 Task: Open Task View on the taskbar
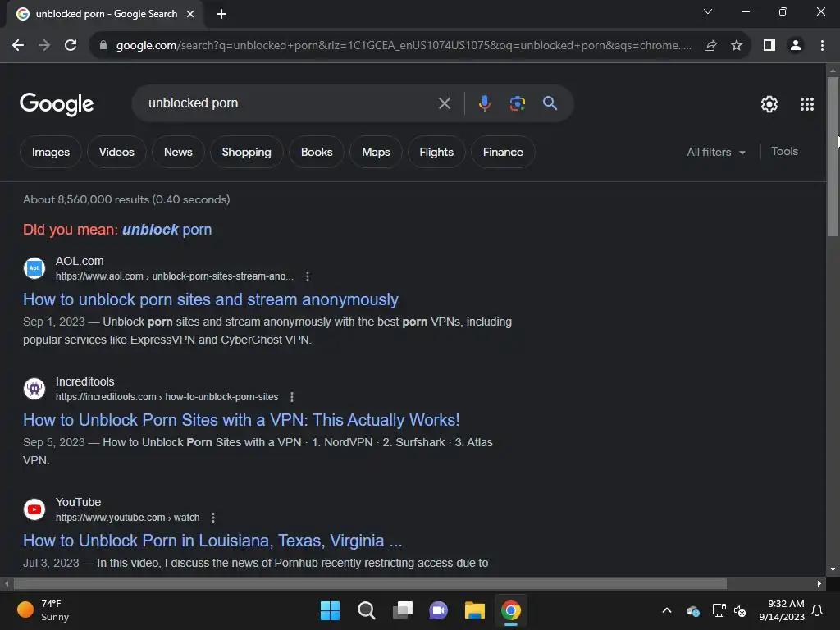[403, 610]
